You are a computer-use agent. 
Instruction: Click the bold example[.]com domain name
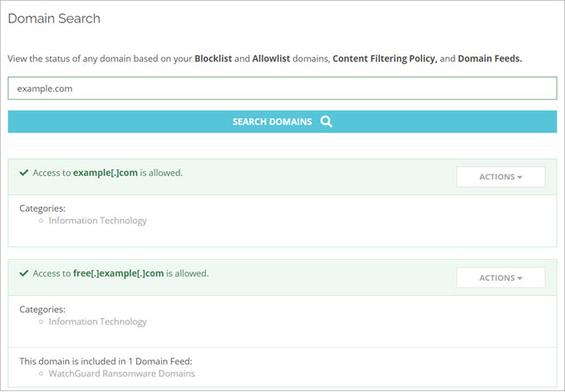[105, 173]
